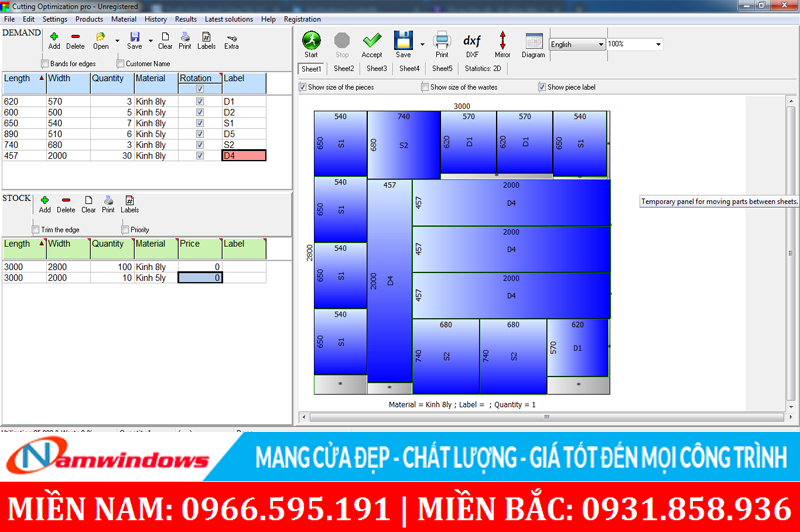Click the Mirror icon
Screen dimensions: 800x532
[x=503, y=40]
